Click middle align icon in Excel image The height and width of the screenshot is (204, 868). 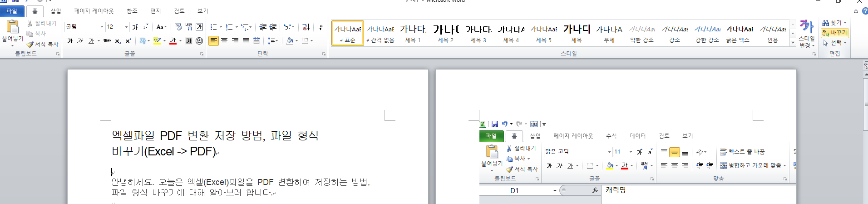(x=675, y=152)
